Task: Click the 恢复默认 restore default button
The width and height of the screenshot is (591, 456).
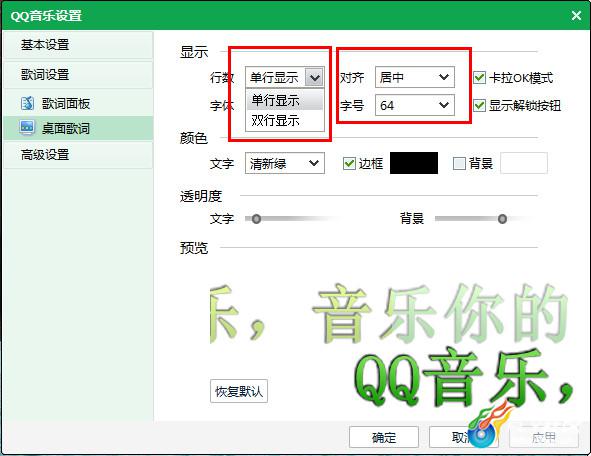Action: [239, 391]
